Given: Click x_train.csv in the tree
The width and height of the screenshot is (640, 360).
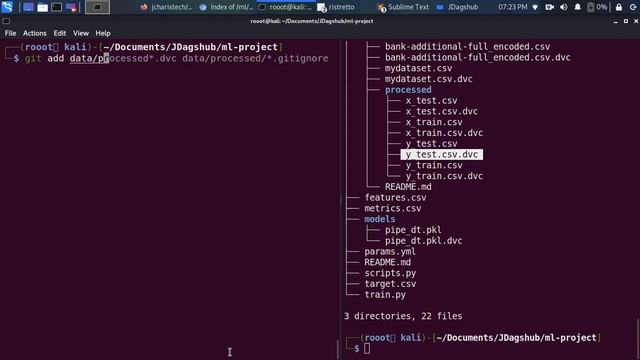Looking at the screenshot, I should pyautogui.click(x=434, y=122).
